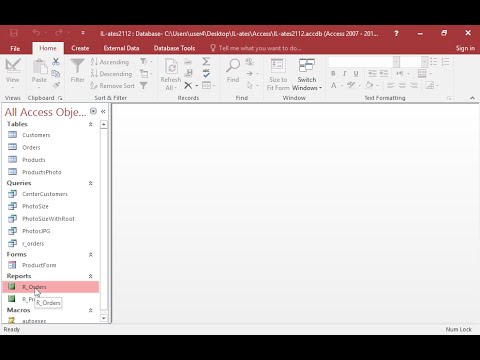Screen dimensions: 480x360
Task: Switch to the Home tab
Action: 48,48
